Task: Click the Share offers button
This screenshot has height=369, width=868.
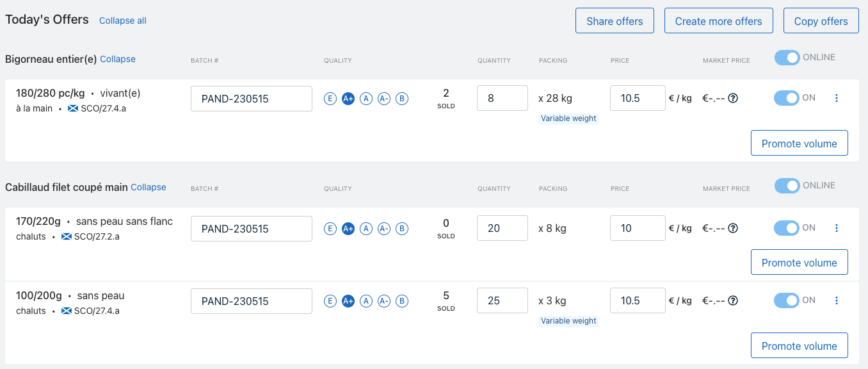Action: 615,20
